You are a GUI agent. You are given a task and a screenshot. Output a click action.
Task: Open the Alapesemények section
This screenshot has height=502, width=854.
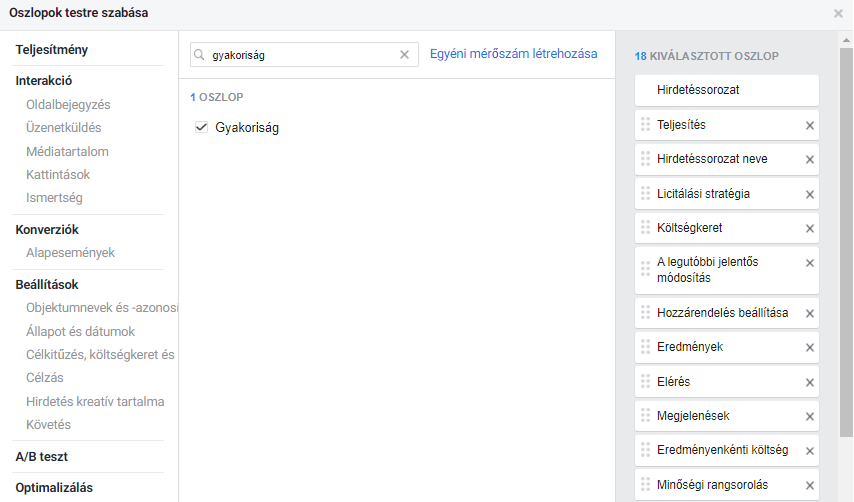pos(70,252)
